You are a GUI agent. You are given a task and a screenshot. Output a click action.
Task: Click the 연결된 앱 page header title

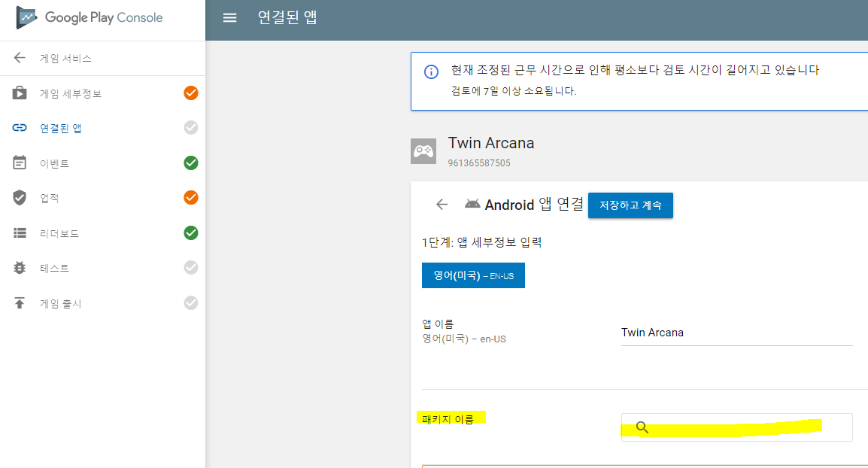click(x=287, y=17)
